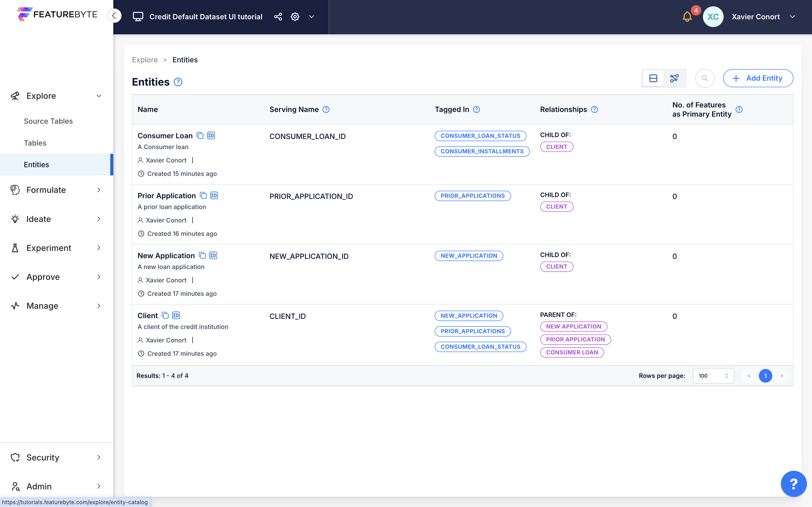This screenshot has height=507, width=812.
Task: Open the entity search
Action: tap(705, 78)
